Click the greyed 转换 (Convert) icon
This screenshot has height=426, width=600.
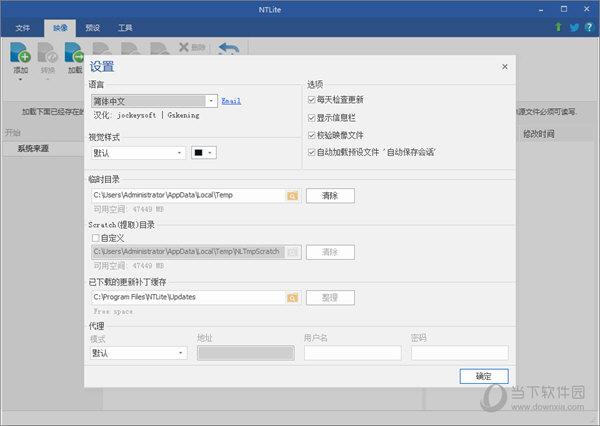point(48,53)
